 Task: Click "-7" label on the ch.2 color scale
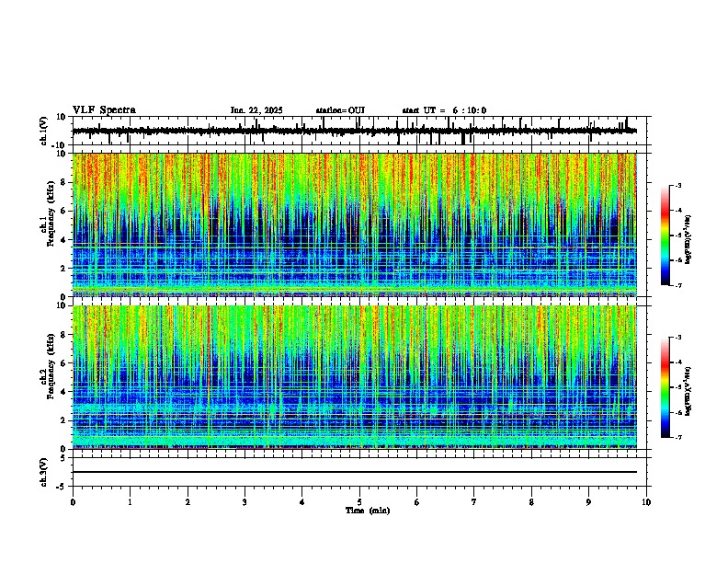coord(678,437)
